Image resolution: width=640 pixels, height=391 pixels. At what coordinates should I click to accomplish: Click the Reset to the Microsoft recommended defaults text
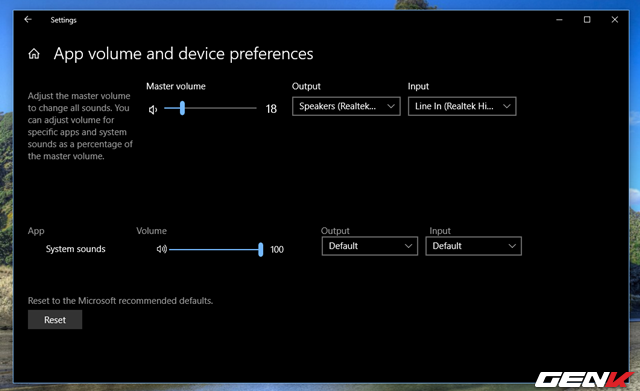coord(120,301)
